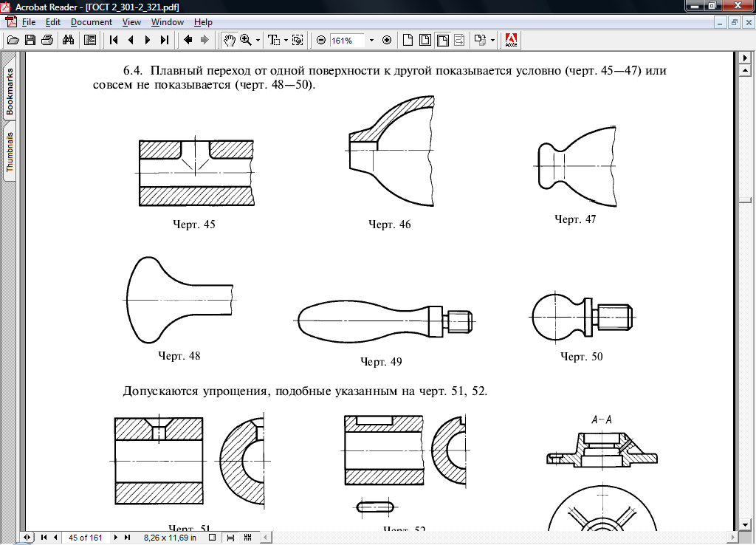Click the '45 of 161' page field
756x545 pixels.
click(86, 538)
